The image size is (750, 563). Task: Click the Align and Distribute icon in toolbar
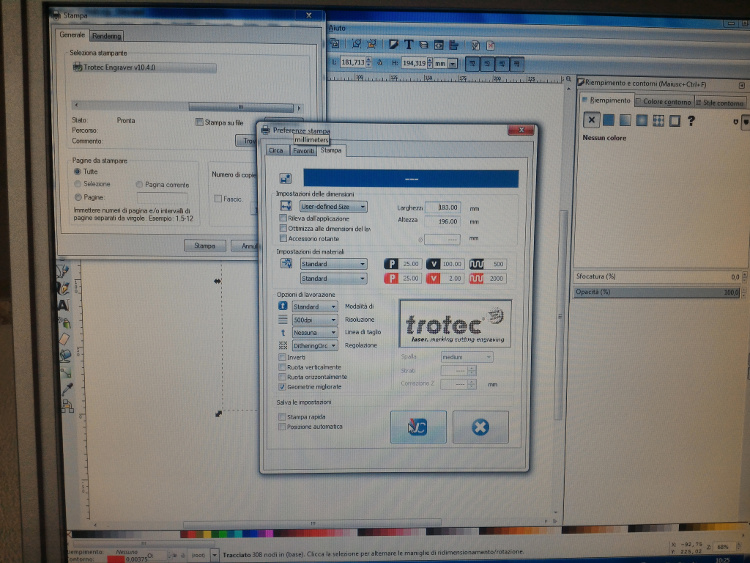[x=453, y=45]
